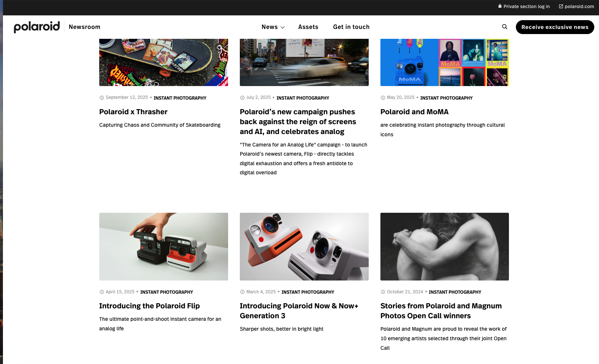Click the black-and-white Magnum photo thumbnail
This screenshot has width=599, height=364.
(444, 246)
